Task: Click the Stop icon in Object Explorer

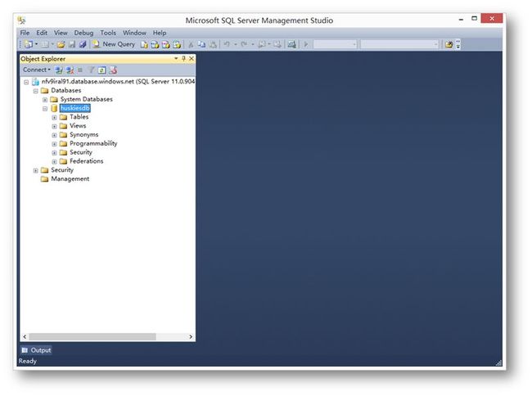Action: click(80, 70)
